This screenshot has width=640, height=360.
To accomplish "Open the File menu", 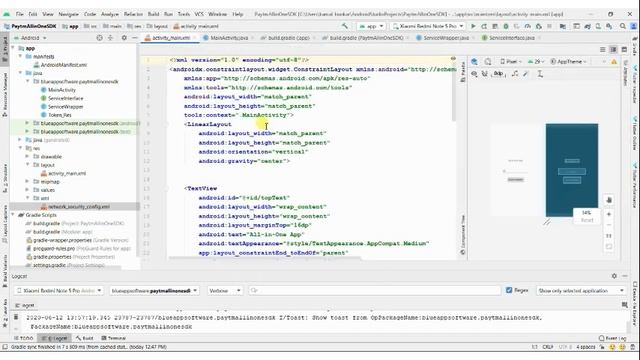I will point(20,14).
